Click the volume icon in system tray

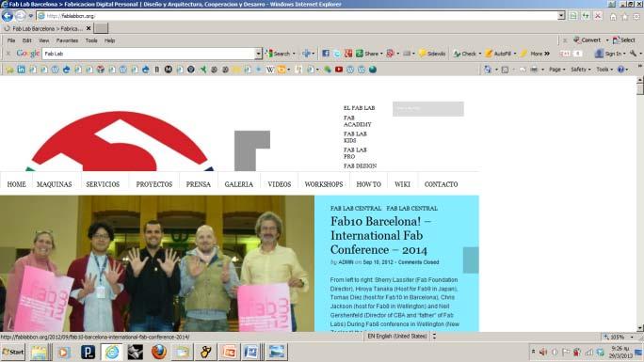543,353
